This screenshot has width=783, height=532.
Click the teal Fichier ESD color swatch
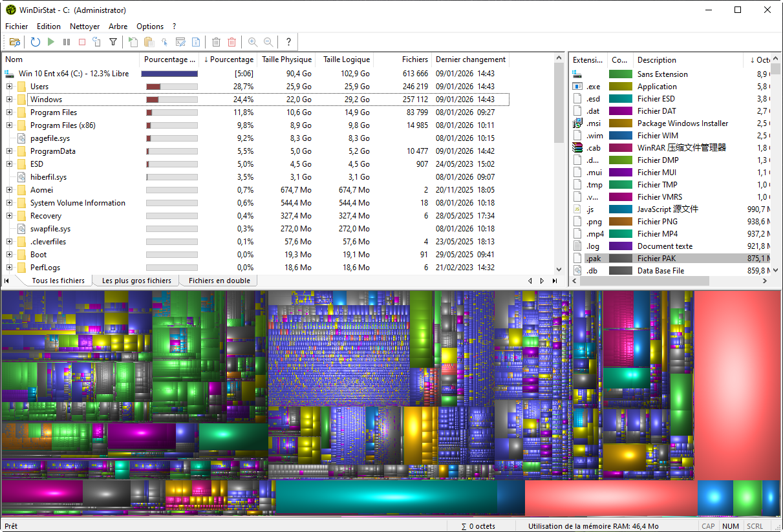[621, 99]
